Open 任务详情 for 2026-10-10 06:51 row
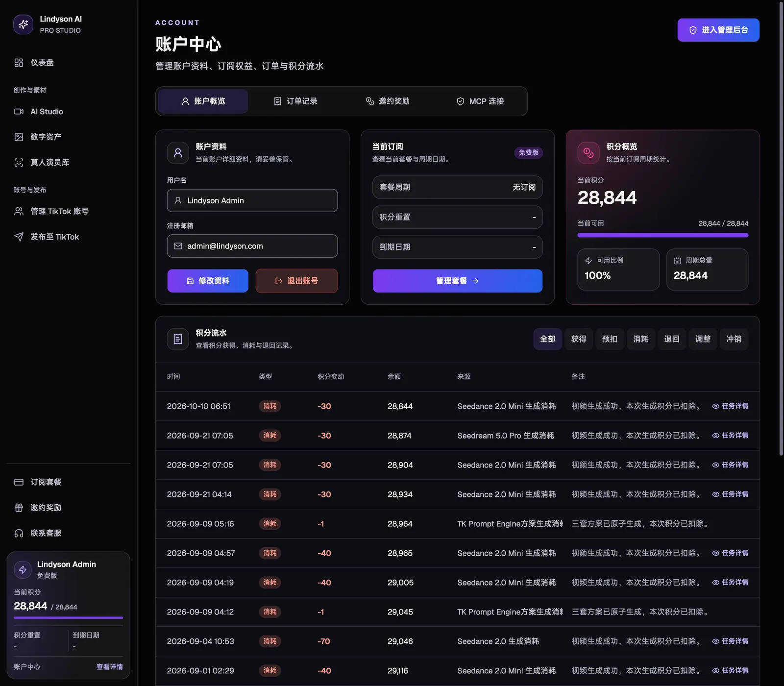784x686 pixels. [x=730, y=406]
